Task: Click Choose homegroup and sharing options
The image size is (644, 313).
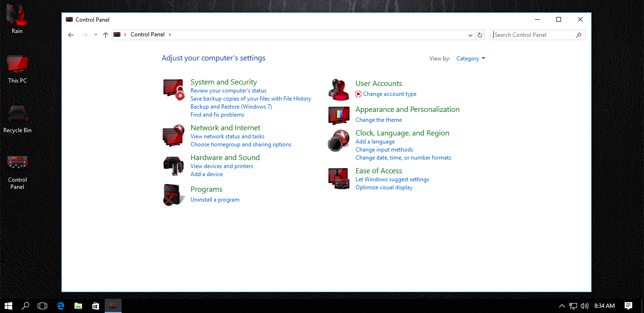Action: (241, 144)
